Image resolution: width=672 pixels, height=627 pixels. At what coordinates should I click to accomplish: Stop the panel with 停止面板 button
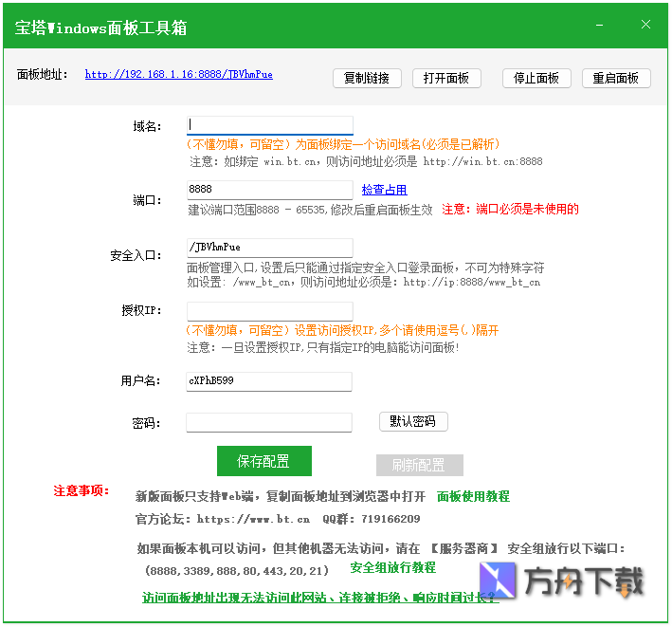[536, 78]
